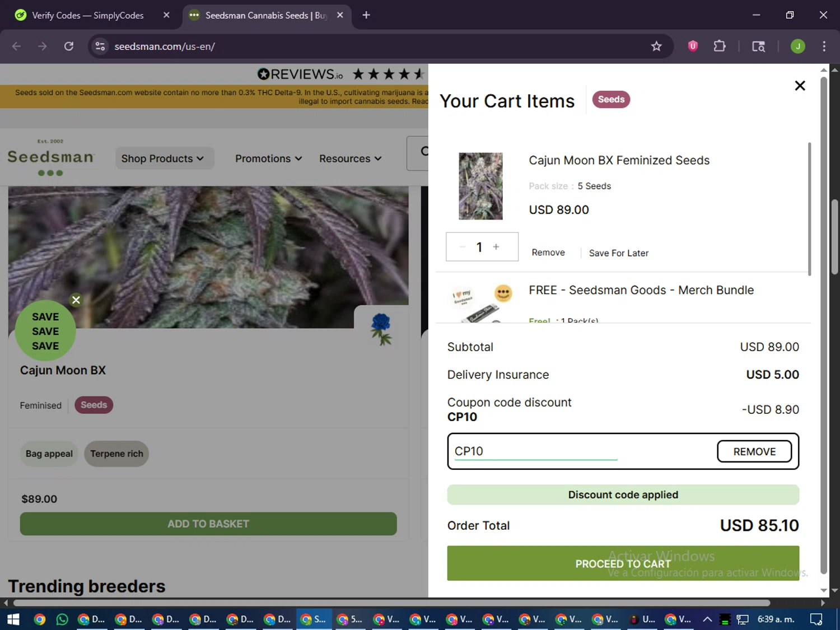Click the Seeds tag on product card
This screenshot has width=840, height=630.
point(94,405)
